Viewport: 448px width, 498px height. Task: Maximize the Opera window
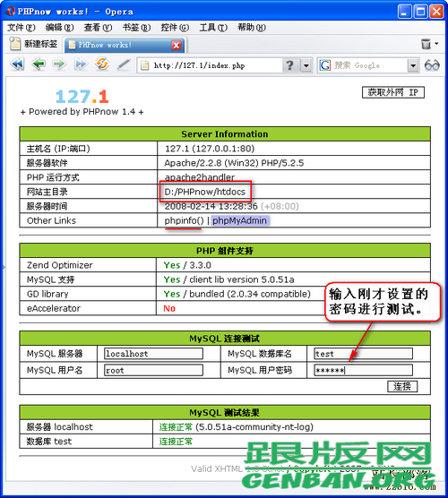click(x=421, y=12)
